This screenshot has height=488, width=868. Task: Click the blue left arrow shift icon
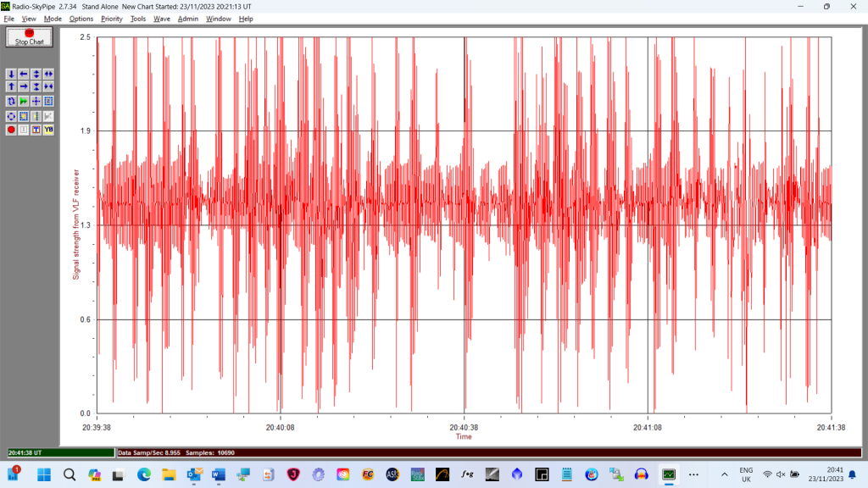(x=23, y=74)
